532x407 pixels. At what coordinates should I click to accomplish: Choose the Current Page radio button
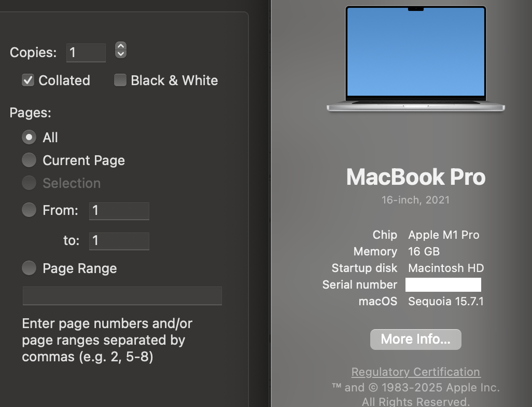pyautogui.click(x=29, y=160)
